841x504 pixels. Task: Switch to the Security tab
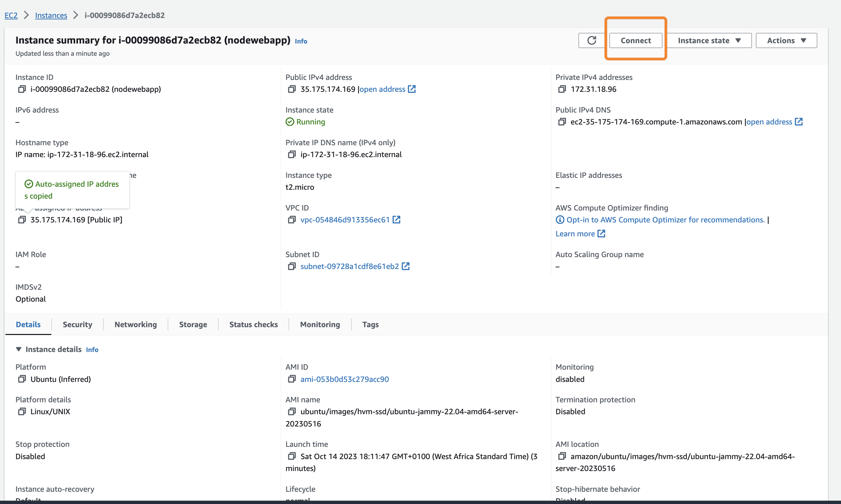tap(77, 324)
